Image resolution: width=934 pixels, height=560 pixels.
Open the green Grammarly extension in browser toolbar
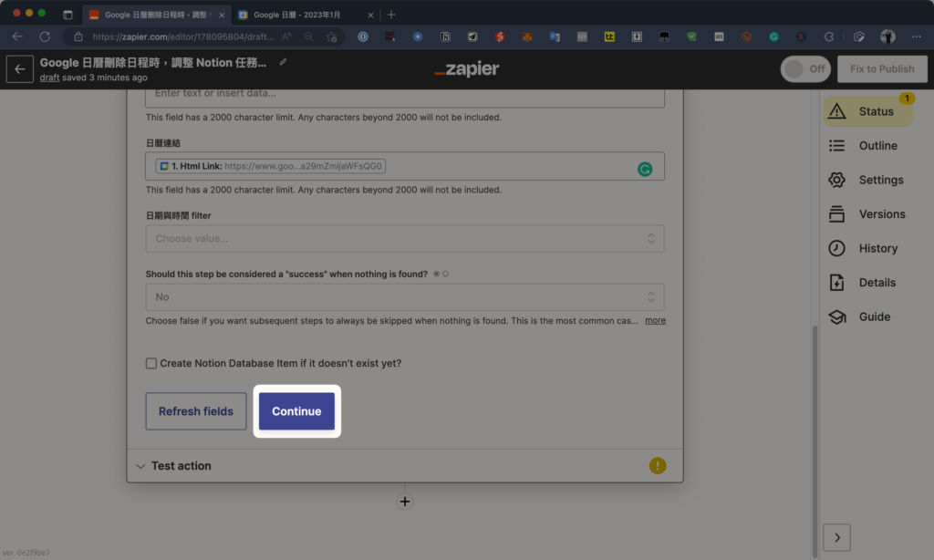[x=773, y=36]
